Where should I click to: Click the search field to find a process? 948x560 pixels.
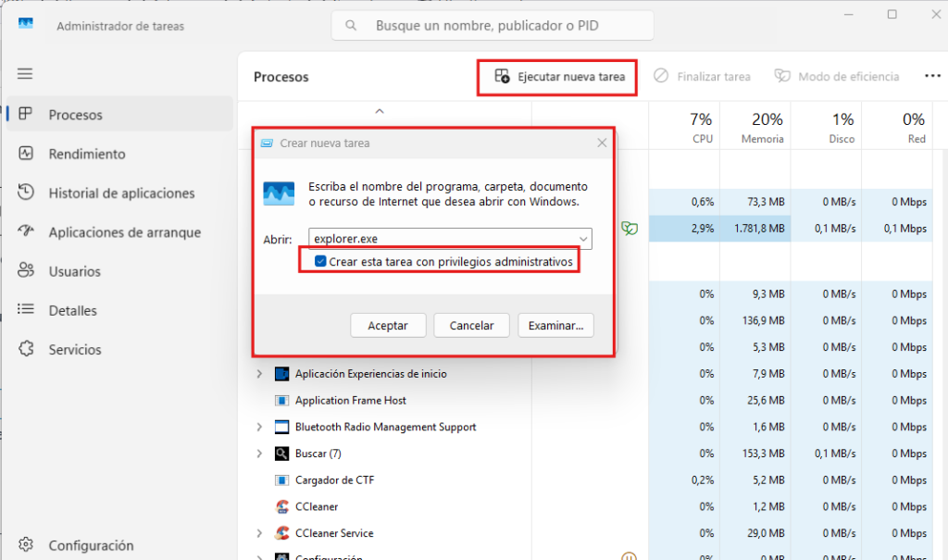(x=492, y=25)
